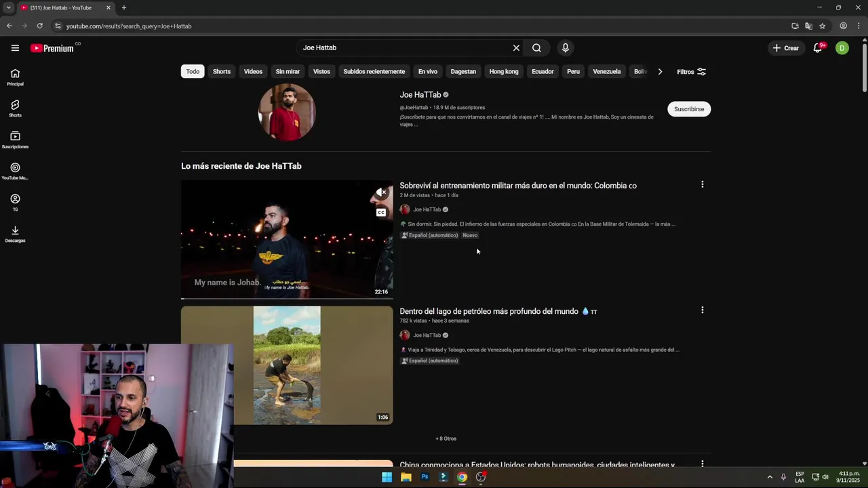The image size is (868, 488).
Task: Open the Colombia military training video title
Action: click(x=518, y=186)
